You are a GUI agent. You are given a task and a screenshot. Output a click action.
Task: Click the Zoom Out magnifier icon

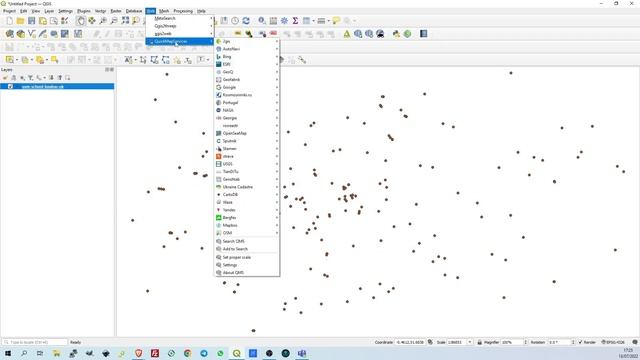(114, 21)
